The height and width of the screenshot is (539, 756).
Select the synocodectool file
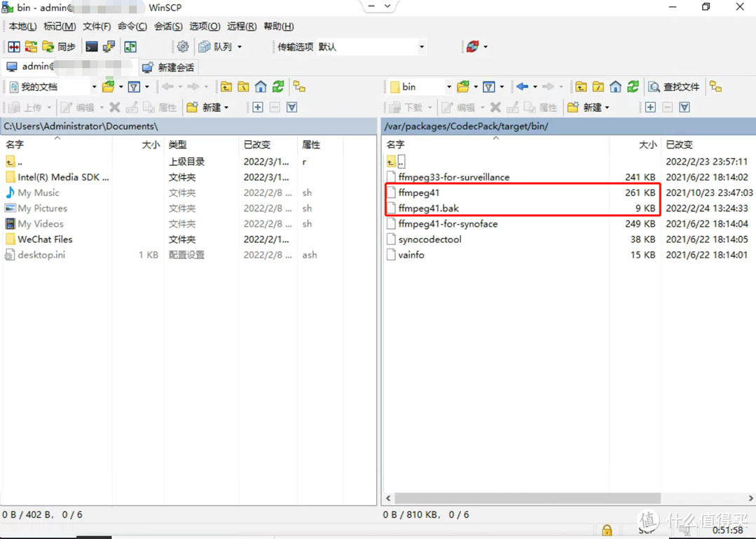point(429,239)
